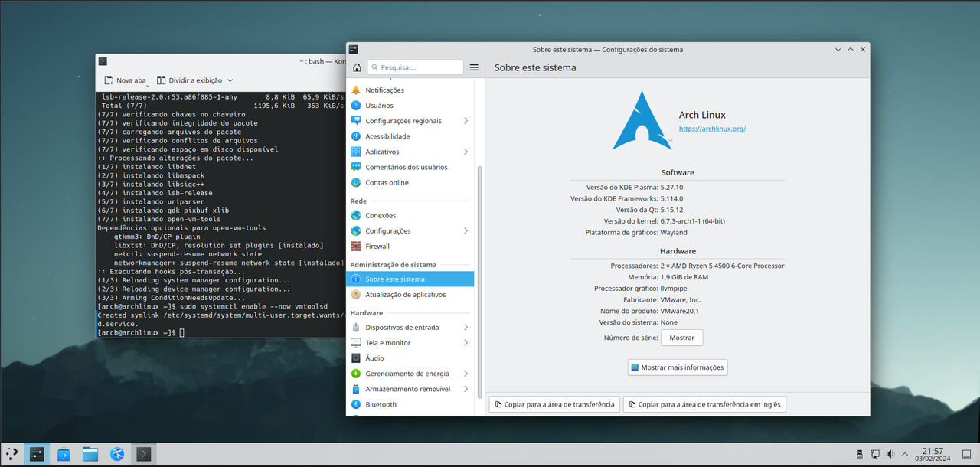Viewport: 980px width, 467px height.
Task: Click the volume tray icon
Action: click(x=890, y=454)
